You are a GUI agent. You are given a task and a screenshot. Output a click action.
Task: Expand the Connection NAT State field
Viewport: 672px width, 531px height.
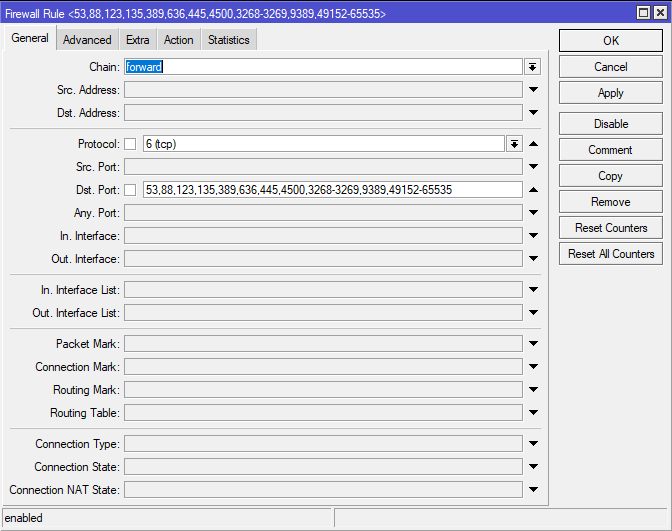(x=533, y=490)
